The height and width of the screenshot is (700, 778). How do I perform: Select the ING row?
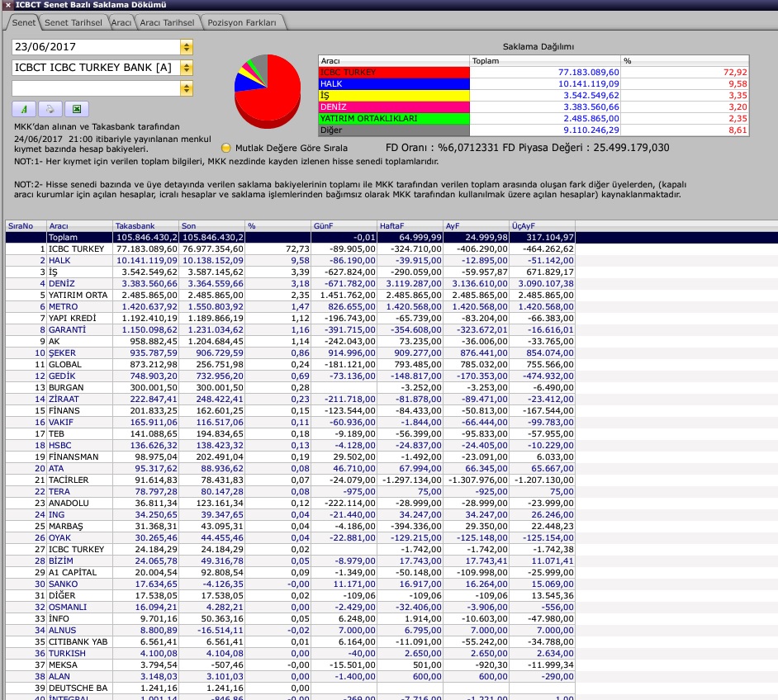[x=290, y=514]
